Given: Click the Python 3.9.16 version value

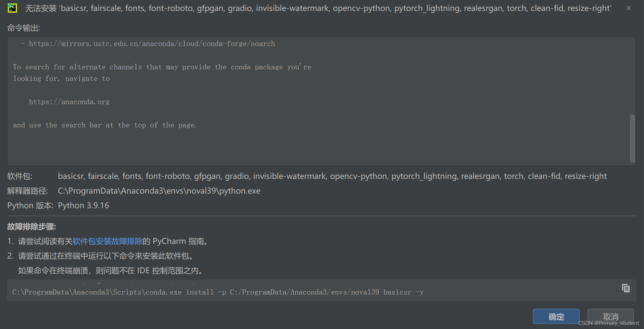Looking at the screenshot, I should [84, 205].
